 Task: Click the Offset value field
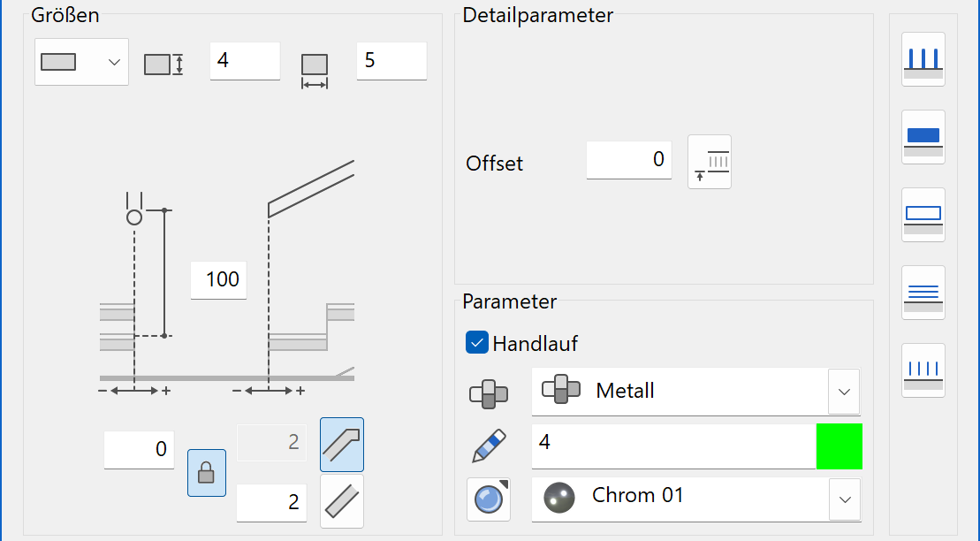click(628, 160)
